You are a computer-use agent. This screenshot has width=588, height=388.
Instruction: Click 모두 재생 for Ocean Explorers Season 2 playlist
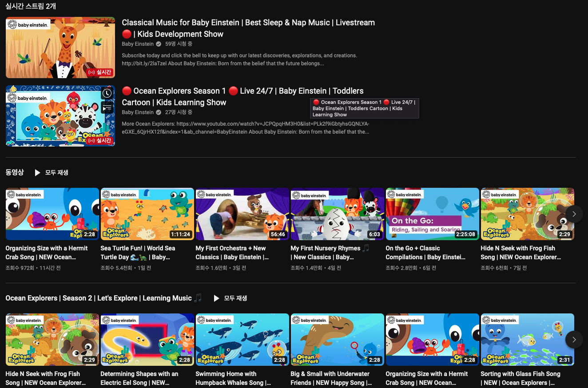tap(230, 298)
